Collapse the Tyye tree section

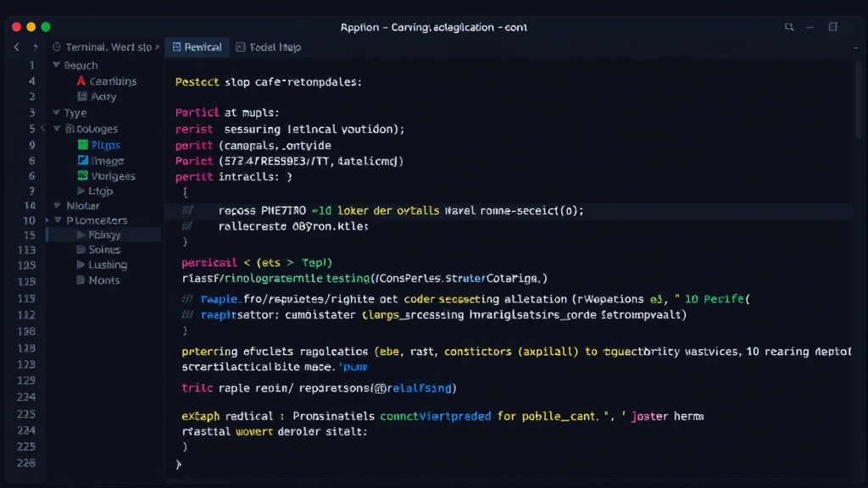pyautogui.click(x=57, y=113)
